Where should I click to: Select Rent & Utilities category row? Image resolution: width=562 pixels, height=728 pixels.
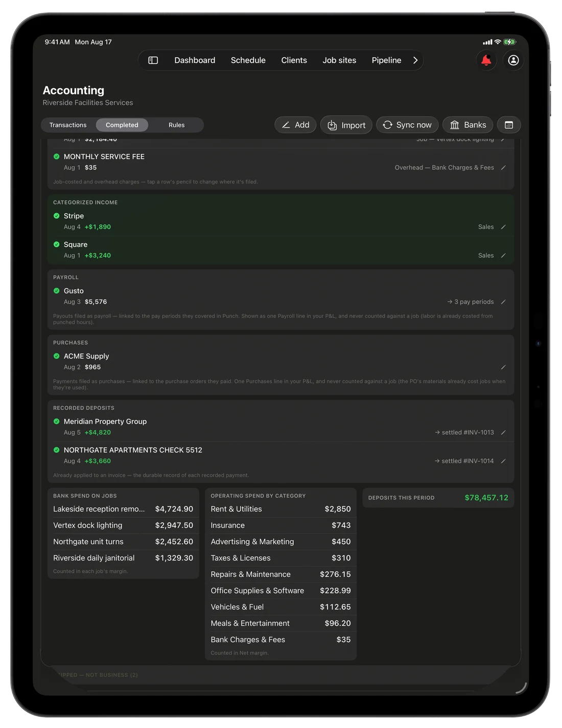(x=280, y=509)
